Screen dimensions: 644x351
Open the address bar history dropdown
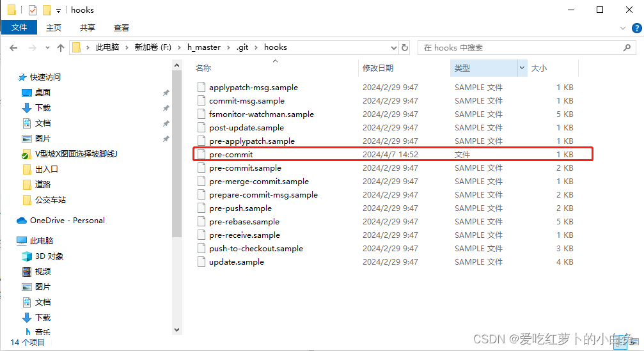tap(394, 47)
